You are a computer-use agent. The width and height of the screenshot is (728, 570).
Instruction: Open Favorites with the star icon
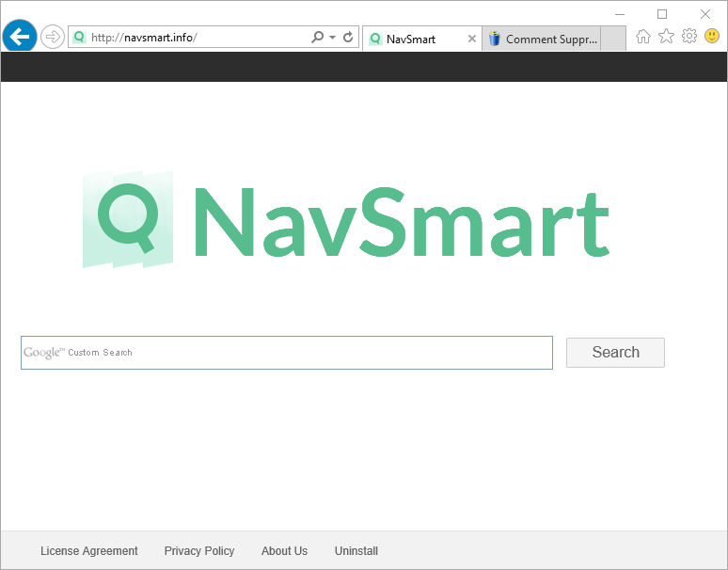pyautogui.click(x=666, y=36)
